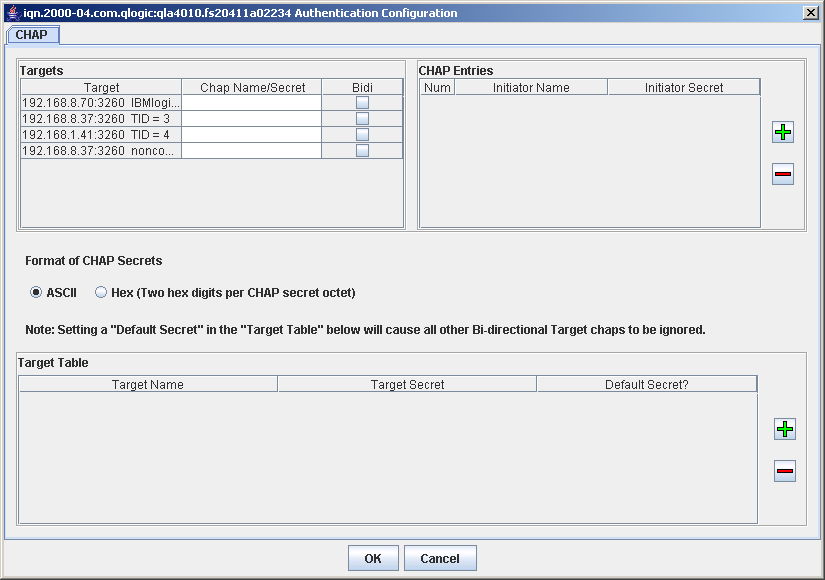This screenshot has width=825, height=580.
Task: Remove a row from Target Table
Action: click(785, 471)
